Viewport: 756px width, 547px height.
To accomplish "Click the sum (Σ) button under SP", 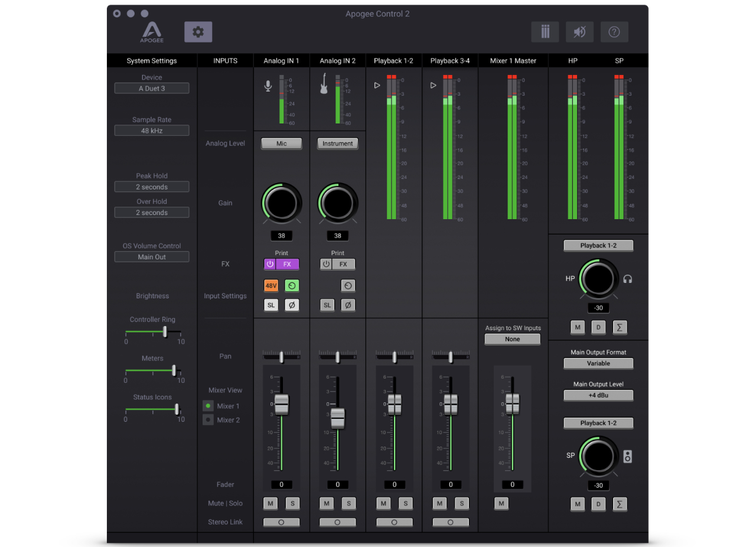I will [x=620, y=504].
